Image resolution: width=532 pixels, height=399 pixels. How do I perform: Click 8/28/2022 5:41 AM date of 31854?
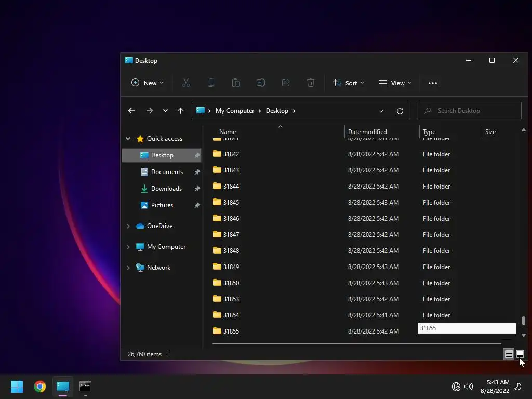pos(373,315)
